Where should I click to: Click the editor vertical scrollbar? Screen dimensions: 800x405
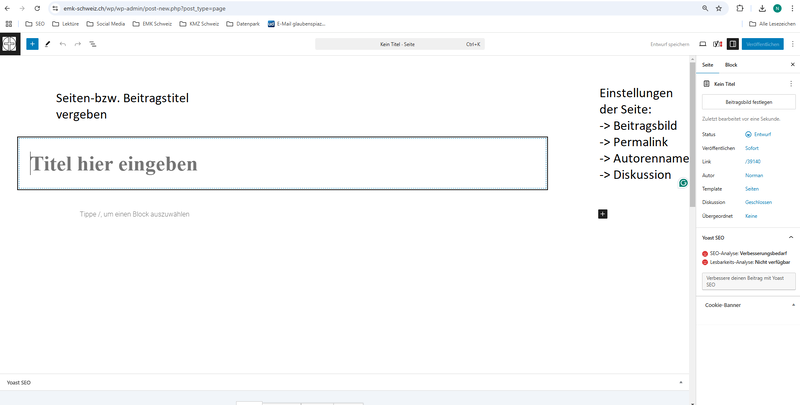[x=692, y=133]
